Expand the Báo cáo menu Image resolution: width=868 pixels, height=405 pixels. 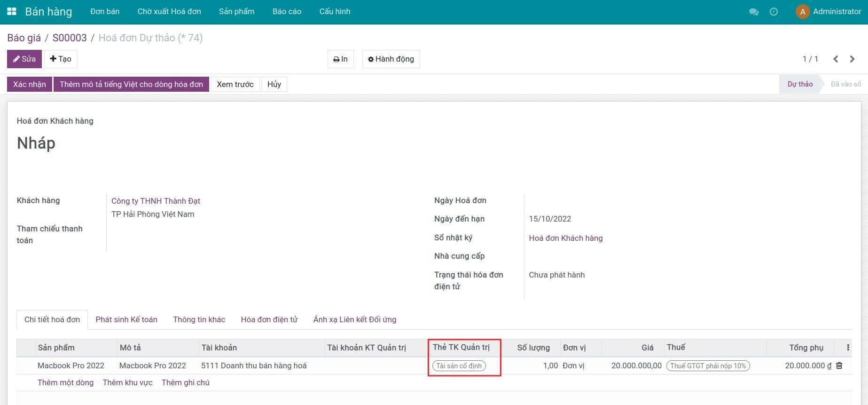click(x=287, y=12)
